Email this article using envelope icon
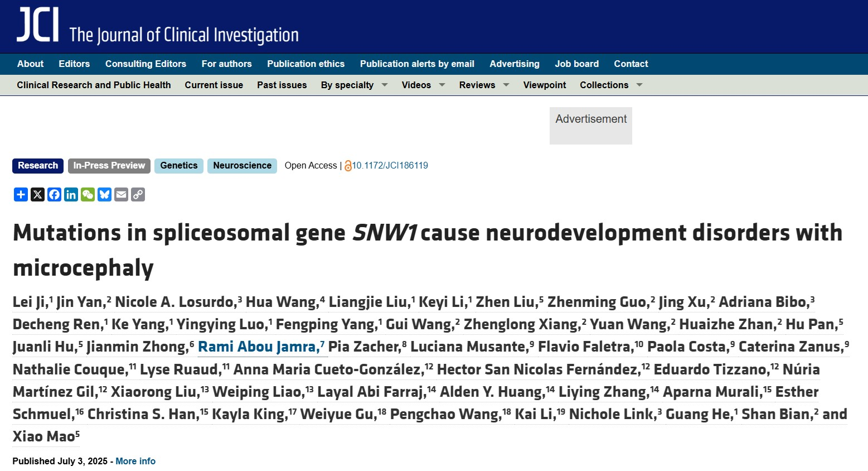The height and width of the screenshot is (471, 868). 121,194
